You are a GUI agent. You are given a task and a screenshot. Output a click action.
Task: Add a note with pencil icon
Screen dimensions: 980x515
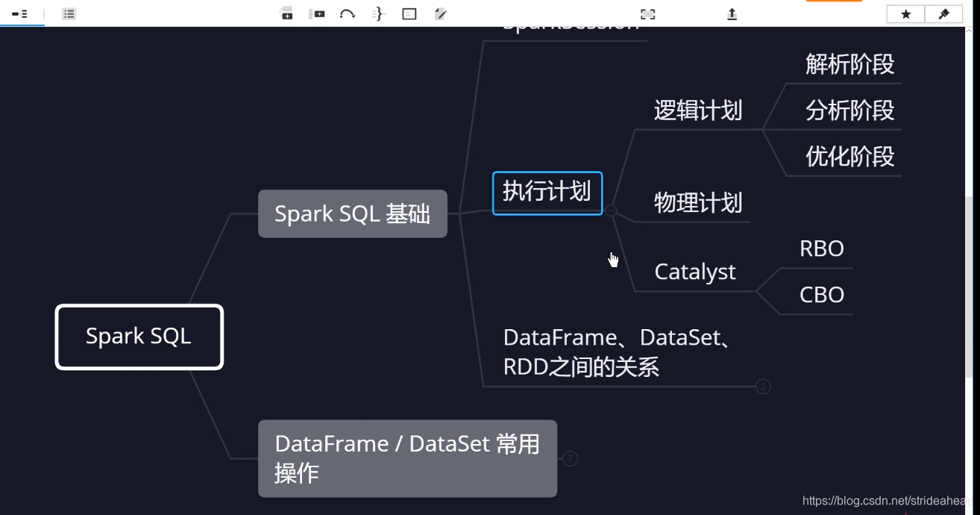coord(441,13)
